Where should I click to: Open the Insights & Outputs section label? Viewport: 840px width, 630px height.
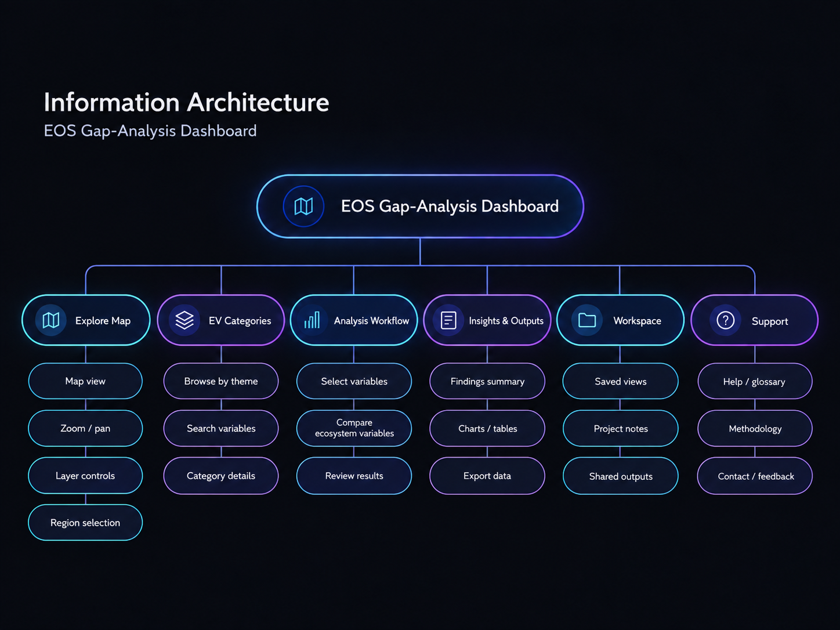pyautogui.click(x=506, y=321)
